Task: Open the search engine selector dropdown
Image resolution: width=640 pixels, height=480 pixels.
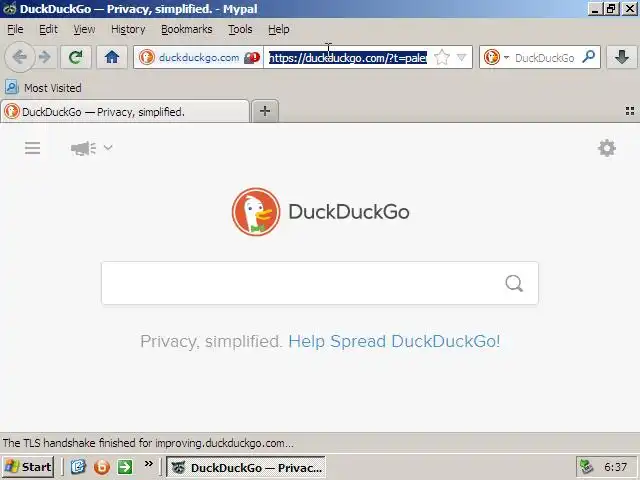Action: click(496, 57)
